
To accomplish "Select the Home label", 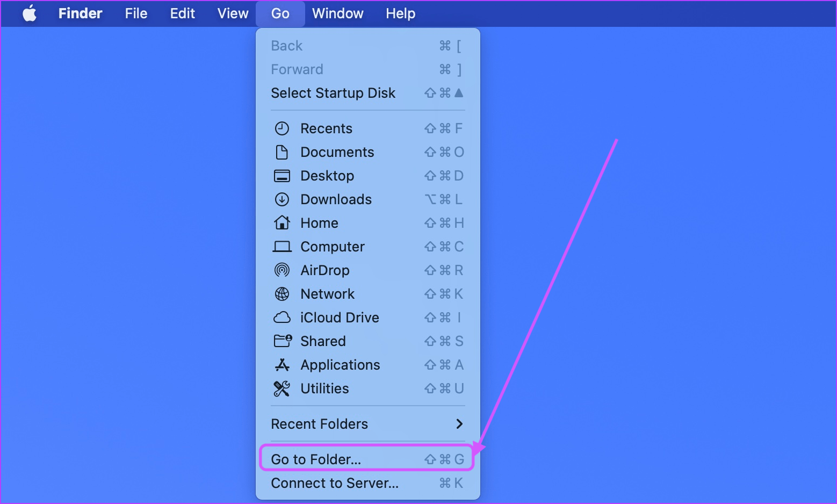I will 320,223.
